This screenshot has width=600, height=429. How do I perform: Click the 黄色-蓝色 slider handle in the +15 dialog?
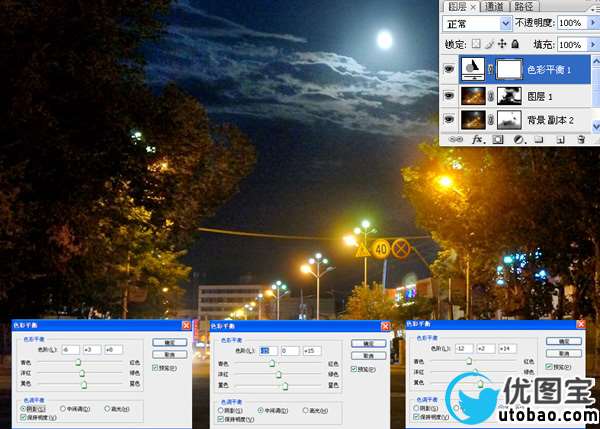coord(285,386)
